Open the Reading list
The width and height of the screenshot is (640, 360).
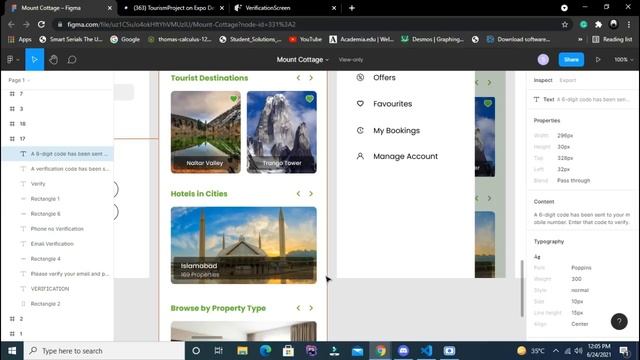612,39
